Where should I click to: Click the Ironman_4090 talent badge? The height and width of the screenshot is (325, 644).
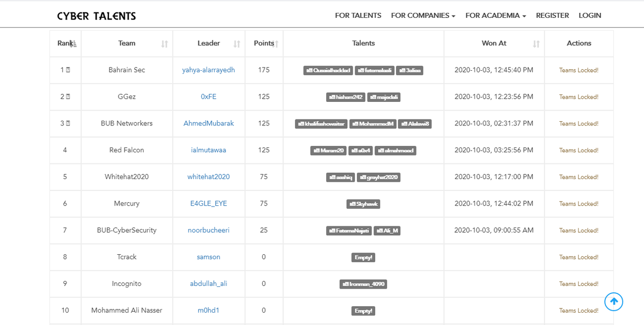pos(363,284)
